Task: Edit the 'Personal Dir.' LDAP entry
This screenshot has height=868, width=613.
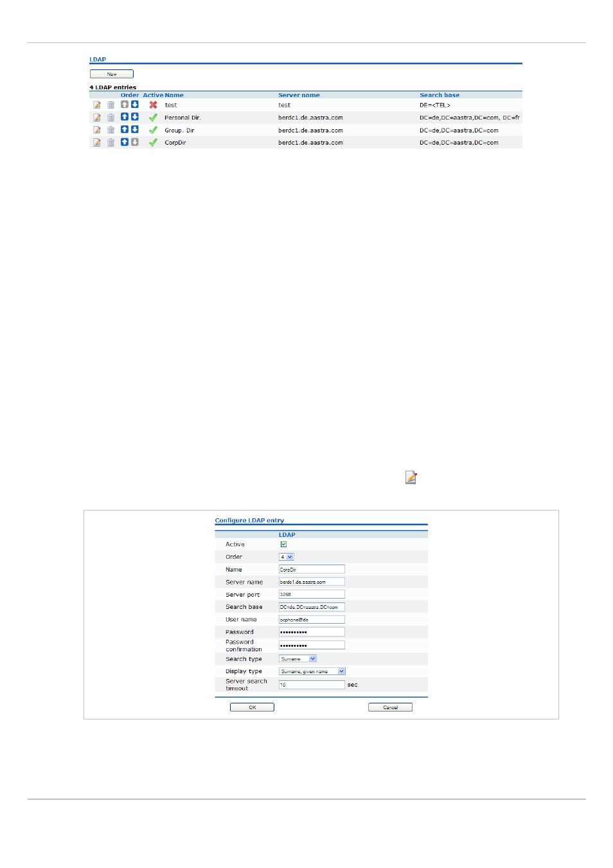Action: pos(96,118)
